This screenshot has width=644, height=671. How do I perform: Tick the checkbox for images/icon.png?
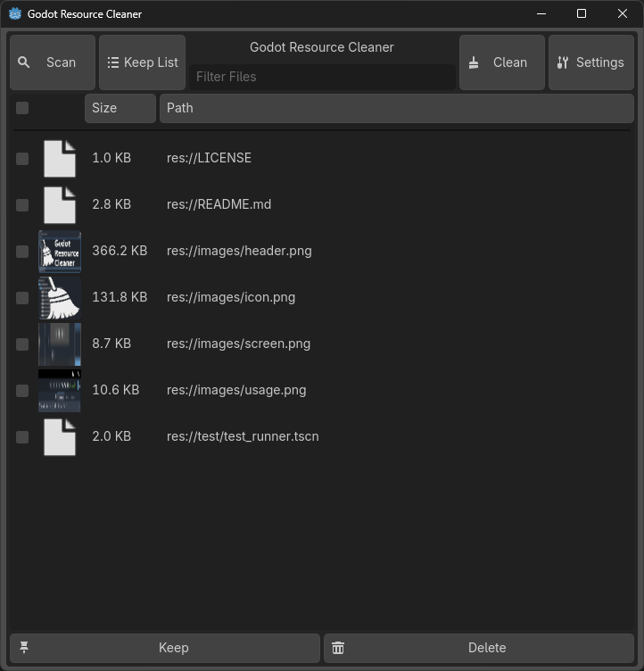(x=22, y=298)
